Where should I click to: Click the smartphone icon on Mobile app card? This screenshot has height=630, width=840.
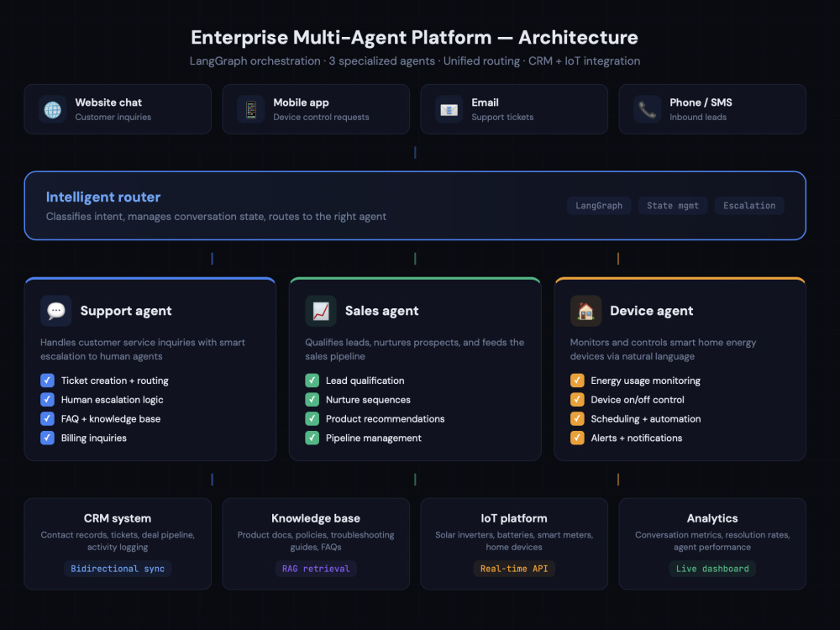(250, 109)
